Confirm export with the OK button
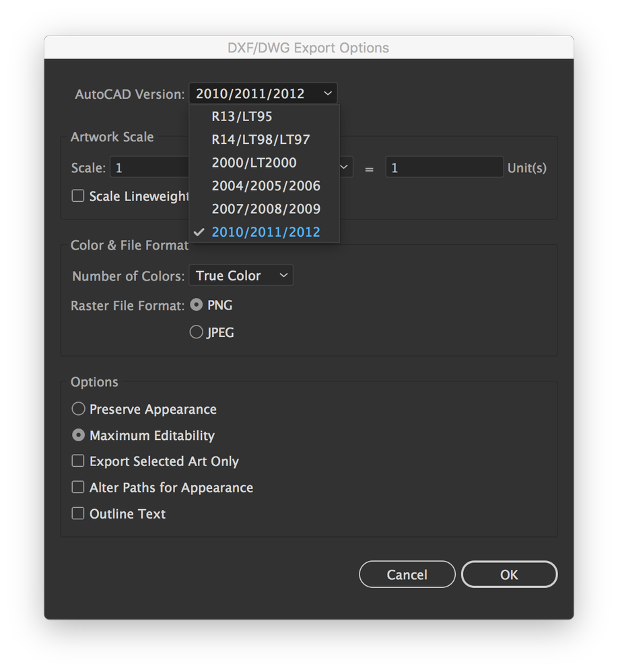Image resolution: width=618 pixels, height=672 pixels. tap(509, 574)
